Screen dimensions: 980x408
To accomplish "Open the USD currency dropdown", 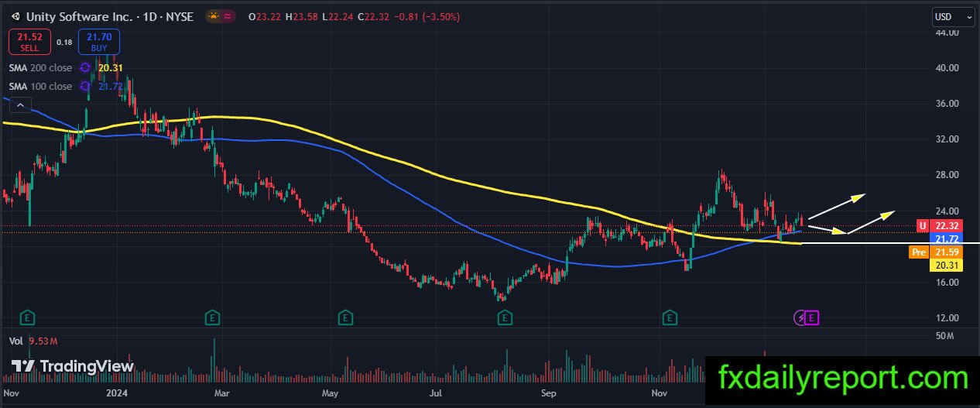I will (x=954, y=16).
